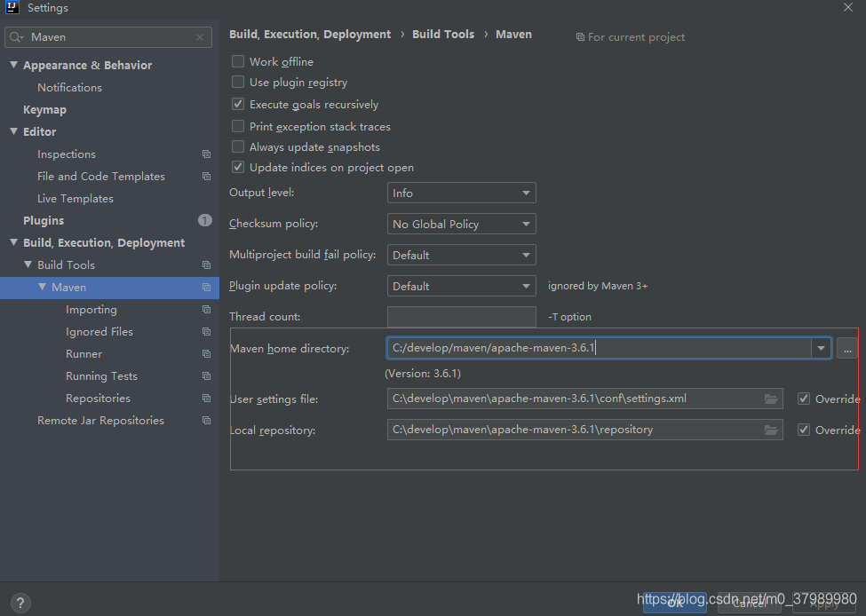Clear the Maven search text with X icon

200,37
